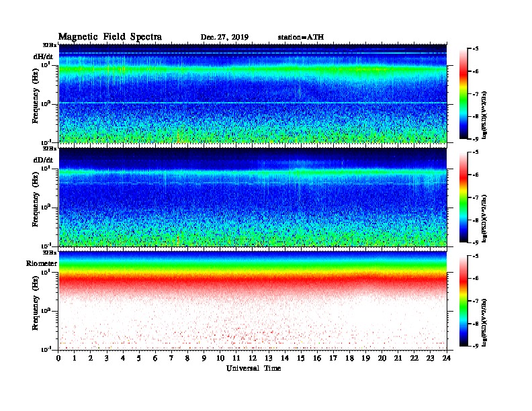Click hour '23' on the time axis
Viewport: 532px width, 411px height.
[x=430, y=358]
